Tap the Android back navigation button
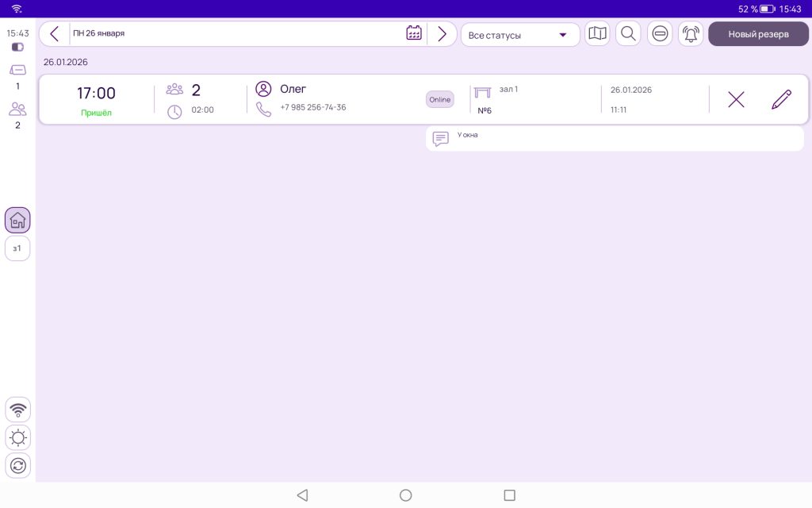Screen dimensions: 812x508 point(301,495)
